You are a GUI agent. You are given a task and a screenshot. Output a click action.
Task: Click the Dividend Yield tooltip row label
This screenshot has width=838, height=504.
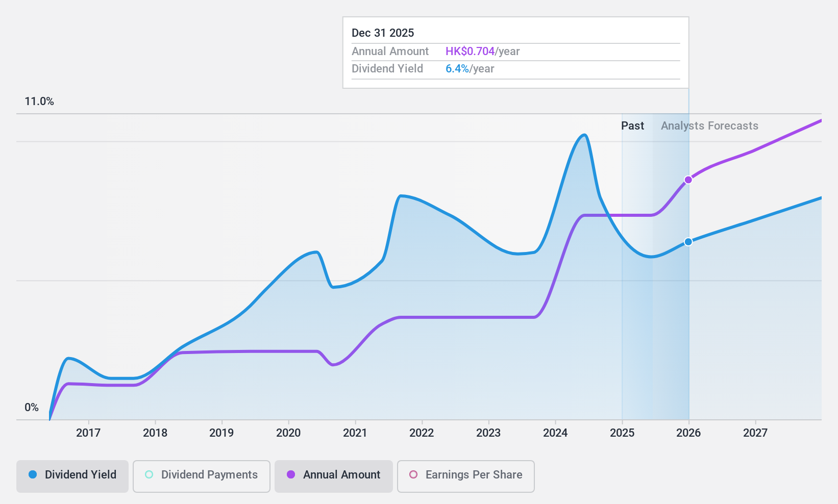[387, 69]
